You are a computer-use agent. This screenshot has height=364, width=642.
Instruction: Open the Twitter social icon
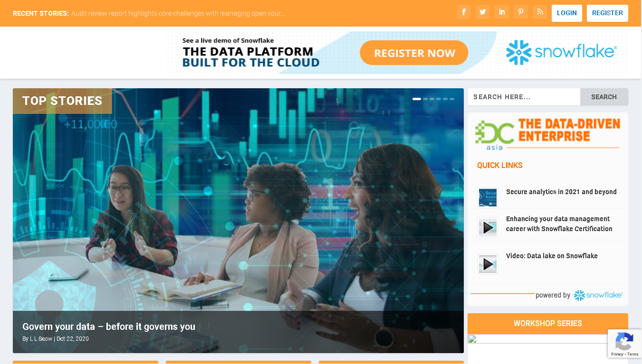[x=483, y=12]
